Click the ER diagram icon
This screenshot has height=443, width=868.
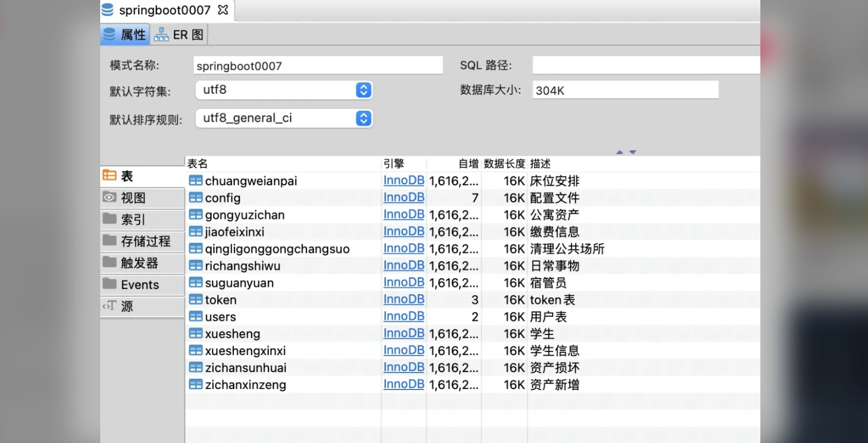[x=161, y=35]
